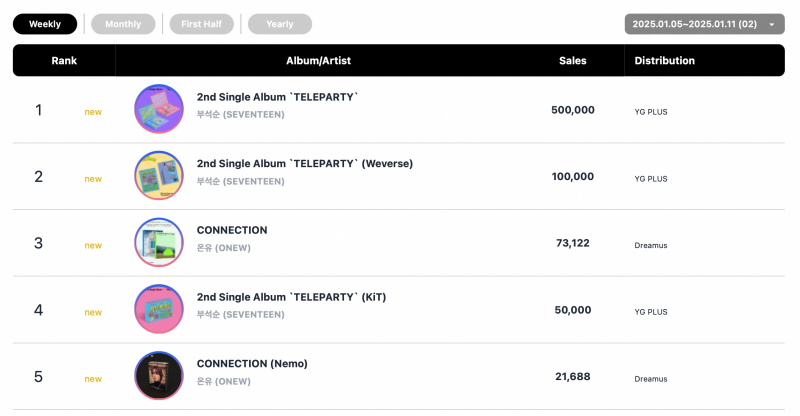800x416 pixels.
Task: Click the pink TELEPARTY (KiT) album cover
Action: tap(159, 309)
